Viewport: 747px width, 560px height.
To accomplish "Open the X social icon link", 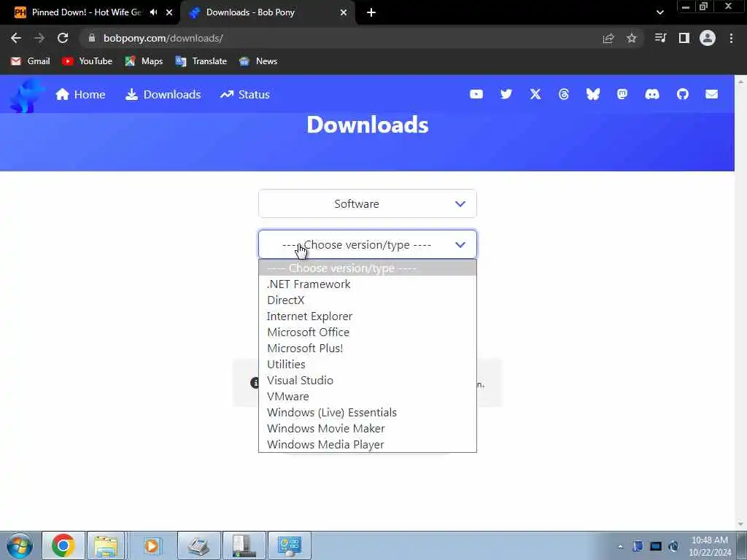I will [x=535, y=94].
